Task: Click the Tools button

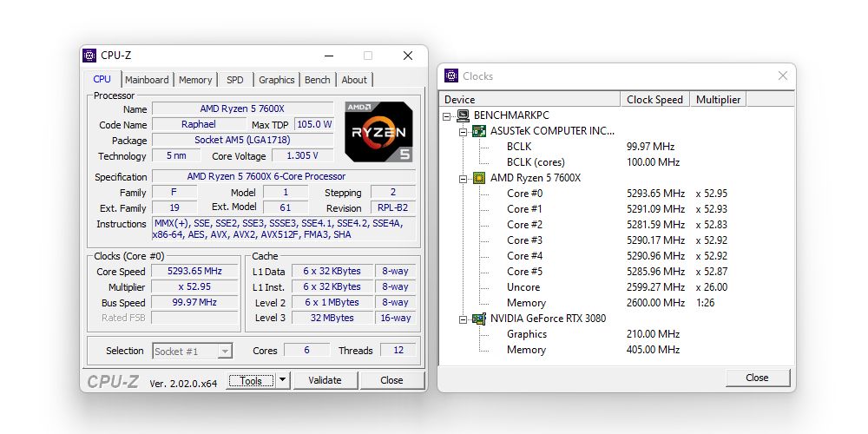Action: tap(251, 380)
